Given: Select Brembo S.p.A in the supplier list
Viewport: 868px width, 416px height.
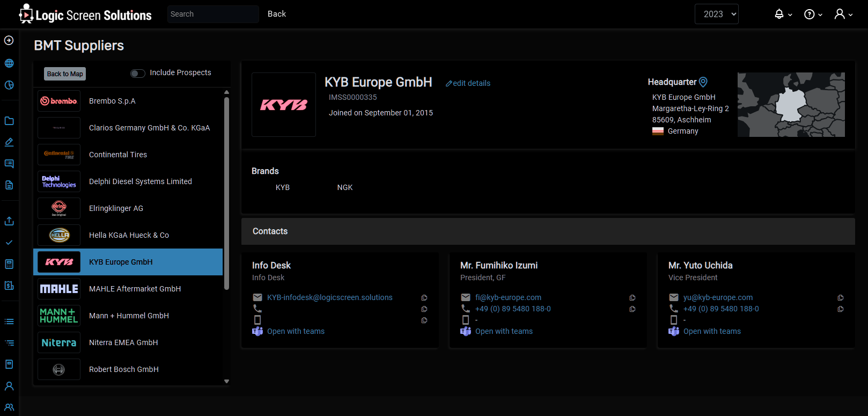Looking at the screenshot, I should 128,101.
